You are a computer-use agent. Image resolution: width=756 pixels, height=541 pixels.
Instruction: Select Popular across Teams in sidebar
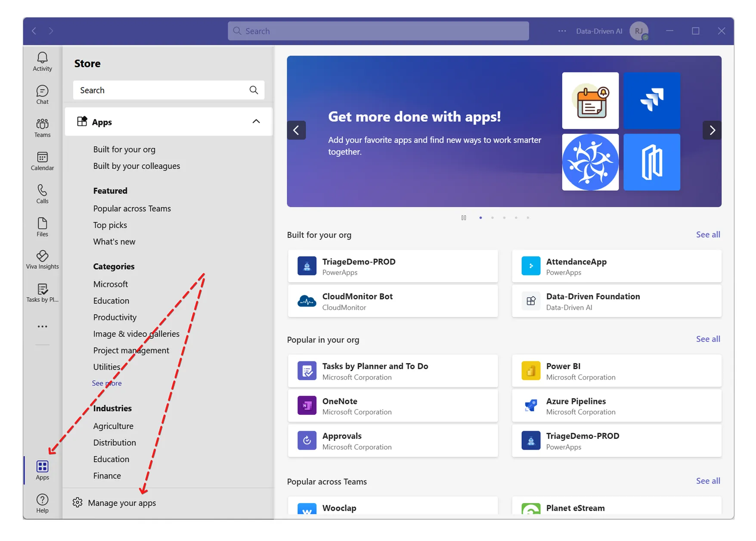tap(132, 208)
